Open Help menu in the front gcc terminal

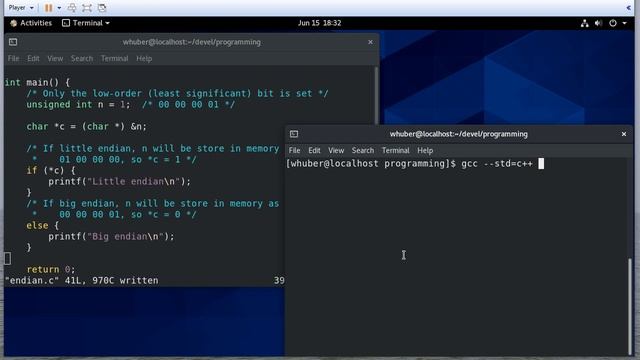425,151
